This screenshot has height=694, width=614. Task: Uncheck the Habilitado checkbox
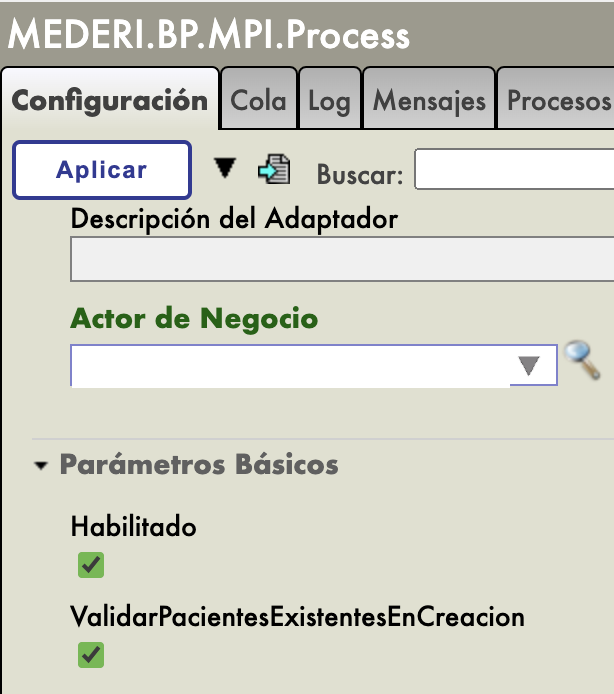tap(91, 566)
